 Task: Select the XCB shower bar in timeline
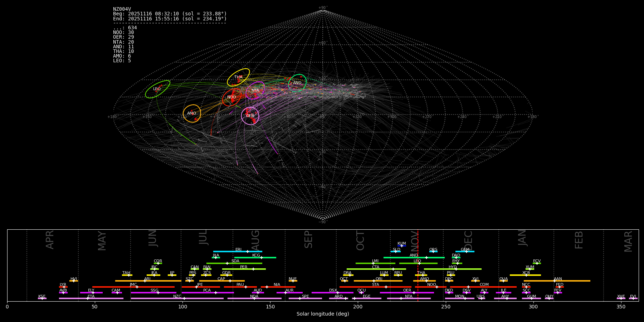click(525, 275)
